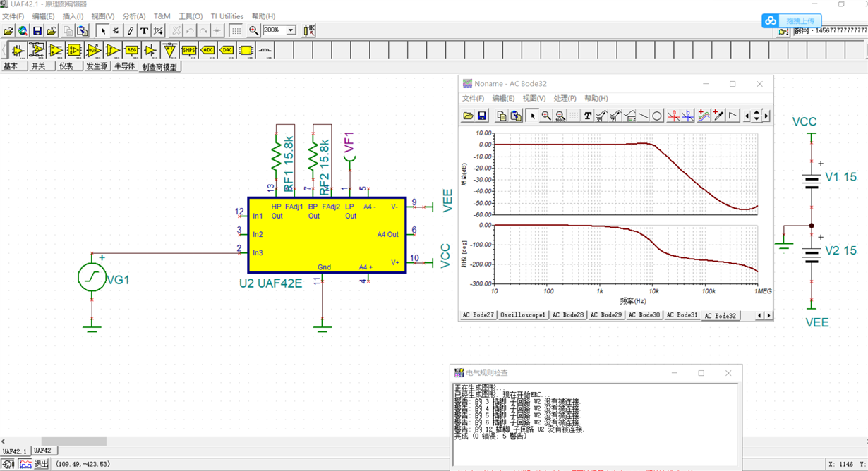
Task: Maximize the AC Bode32 window
Action: 733,84
